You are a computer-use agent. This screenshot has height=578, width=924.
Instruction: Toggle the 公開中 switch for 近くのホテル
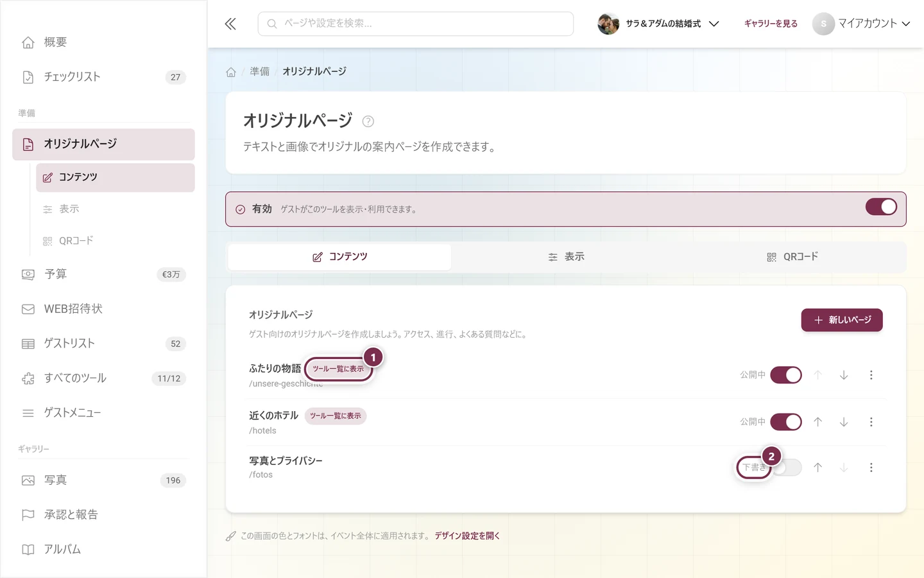pyautogui.click(x=786, y=422)
